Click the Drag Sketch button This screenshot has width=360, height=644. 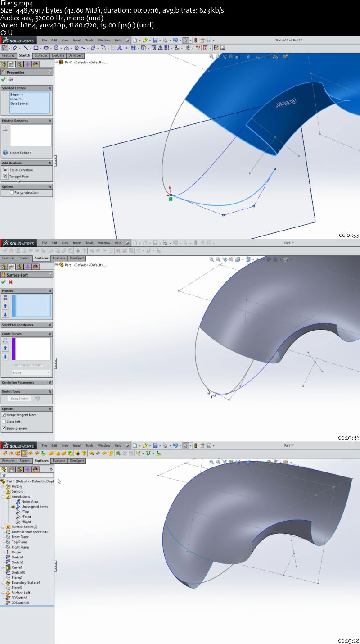19,398
